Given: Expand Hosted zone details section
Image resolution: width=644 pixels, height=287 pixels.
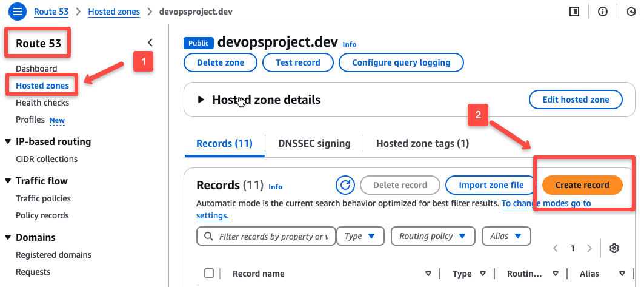Looking at the screenshot, I should click(201, 100).
